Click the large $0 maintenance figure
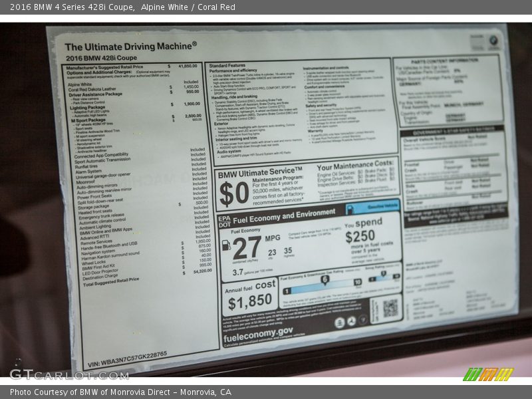 (x=234, y=194)
